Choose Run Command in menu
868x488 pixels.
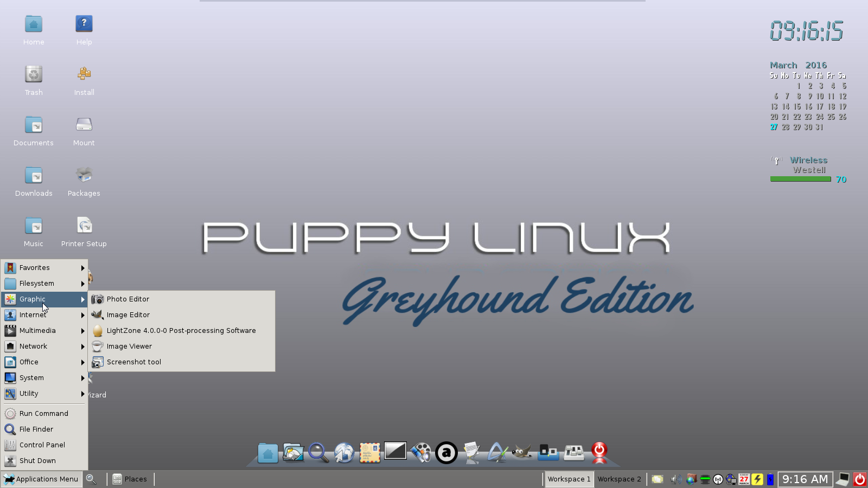[x=44, y=414]
